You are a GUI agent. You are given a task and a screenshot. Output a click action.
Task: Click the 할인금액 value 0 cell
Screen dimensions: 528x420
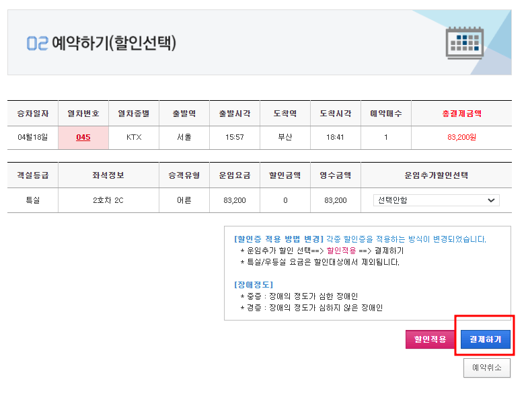(285, 200)
